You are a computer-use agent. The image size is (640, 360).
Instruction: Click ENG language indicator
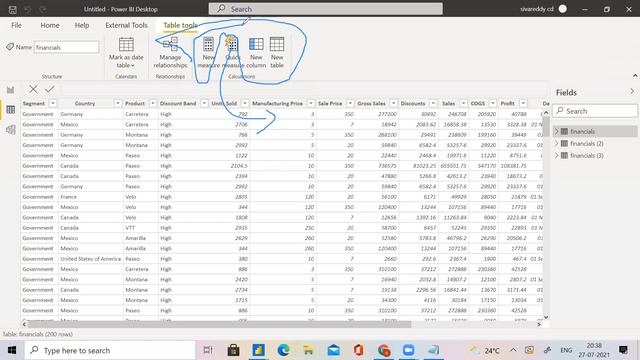click(566, 350)
